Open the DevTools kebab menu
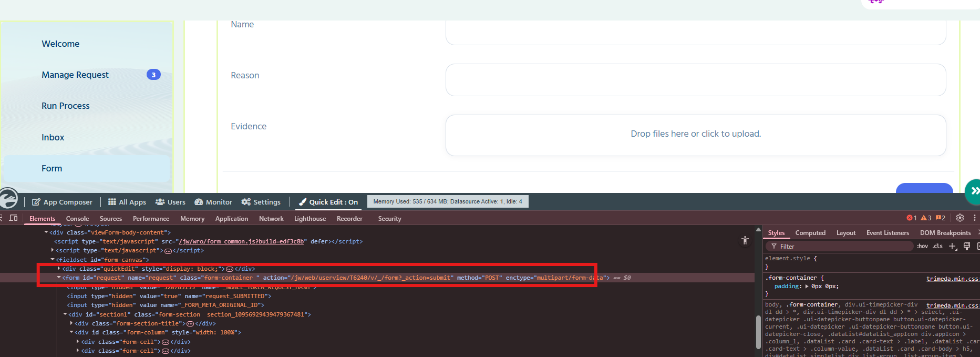The height and width of the screenshot is (357, 980). click(975, 218)
